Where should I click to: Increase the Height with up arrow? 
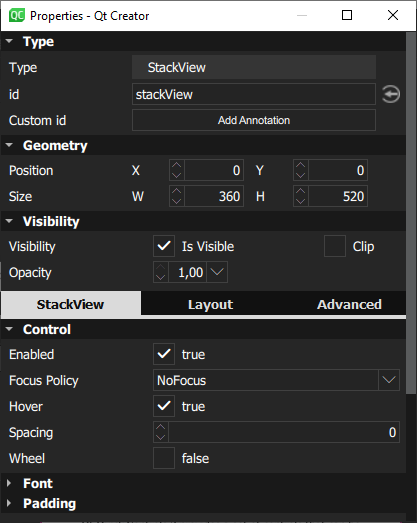pos(301,191)
